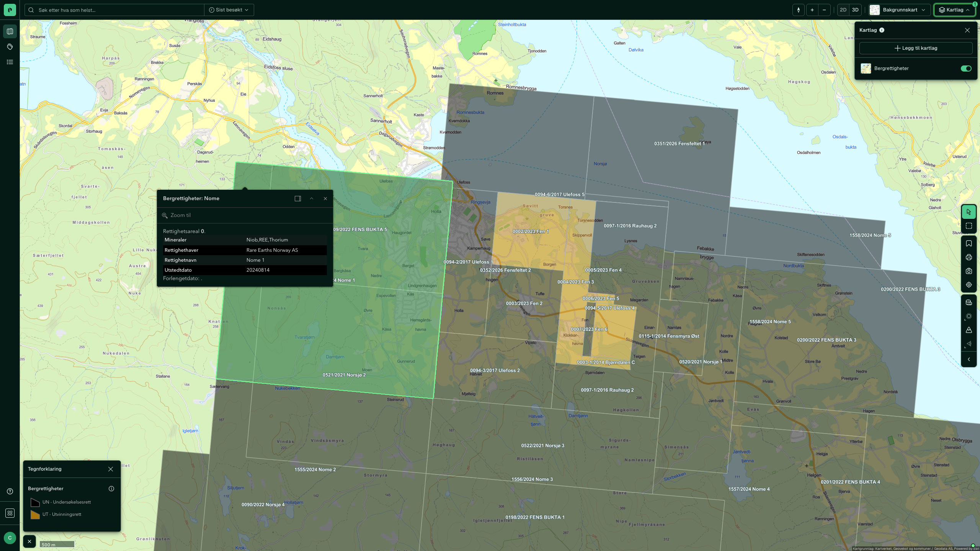980x551 pixels.
Task: Click Legg til kartlag button
Action: tap(916, 48)
